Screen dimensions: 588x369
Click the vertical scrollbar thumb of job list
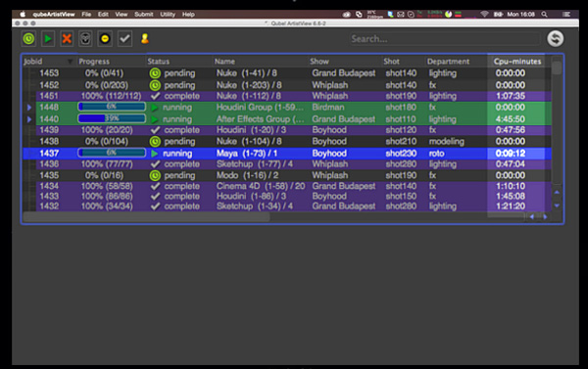[x=557, y=68]
